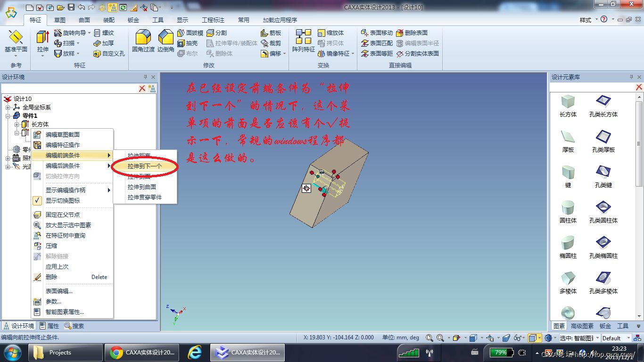The height and width of the screenshot is (362, 644).
Task: Open the 搜索 tab at panel bottom
Action: tap(74, 326)
